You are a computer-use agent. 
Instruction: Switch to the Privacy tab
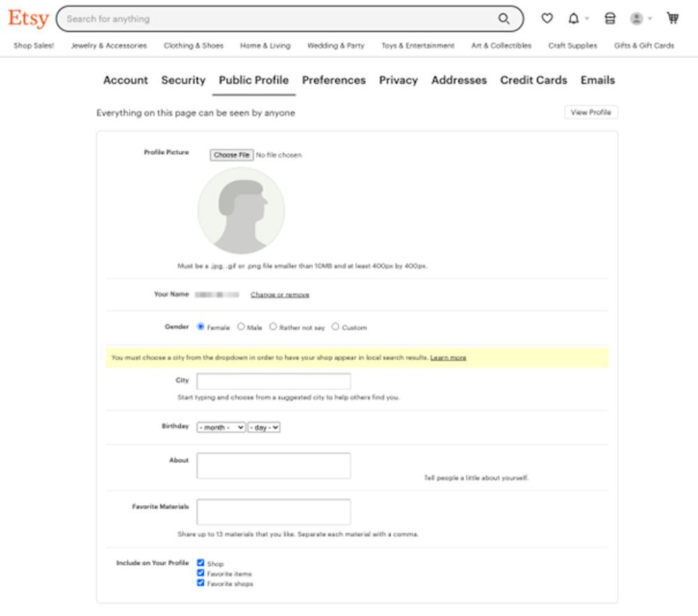(x=398, y=80)
